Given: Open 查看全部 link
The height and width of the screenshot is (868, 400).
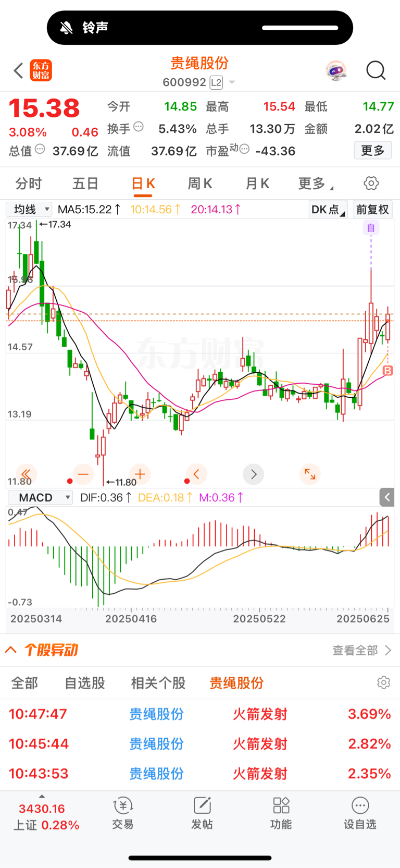Looking at the screenshot, I should 361,650.
